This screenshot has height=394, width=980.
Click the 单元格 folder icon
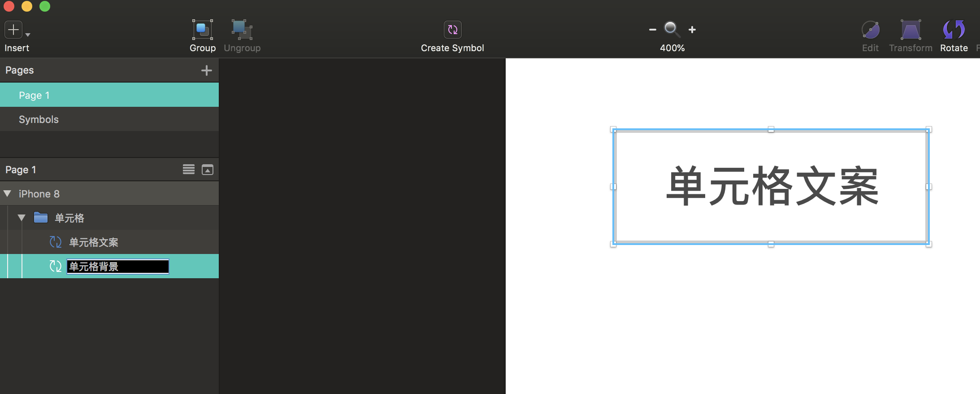click(41, 218)
